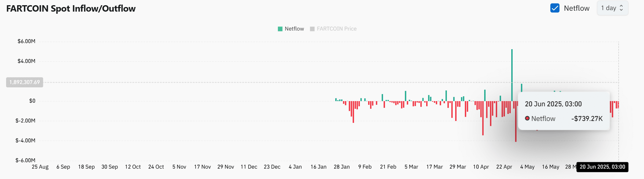Image resolution: width=644 pixels, height=179 pixels.
Task: Enable FARTCOIN Price in the chart legend
Action: 334,28
